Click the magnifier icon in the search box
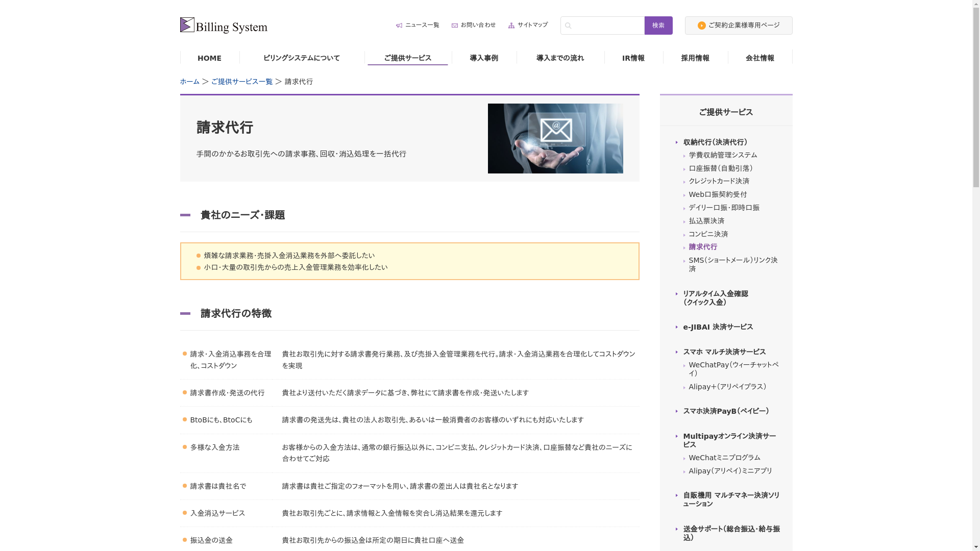 pos(568,26)
